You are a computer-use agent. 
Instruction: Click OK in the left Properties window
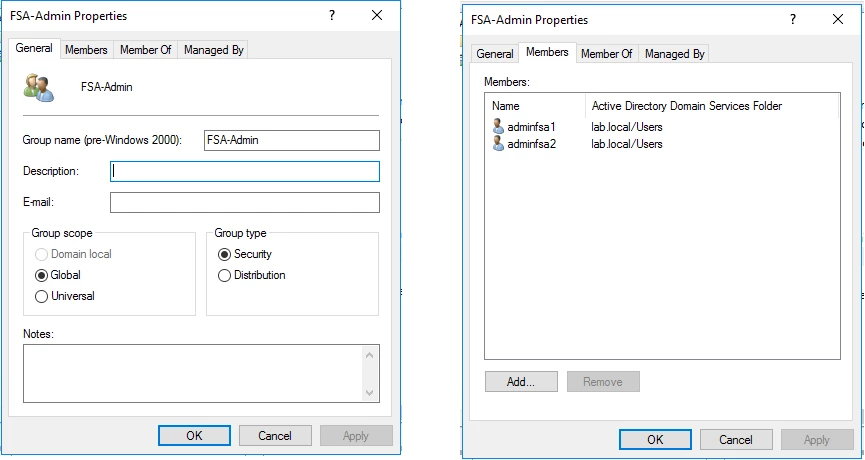pyautogui.click(x=194, y=436)
